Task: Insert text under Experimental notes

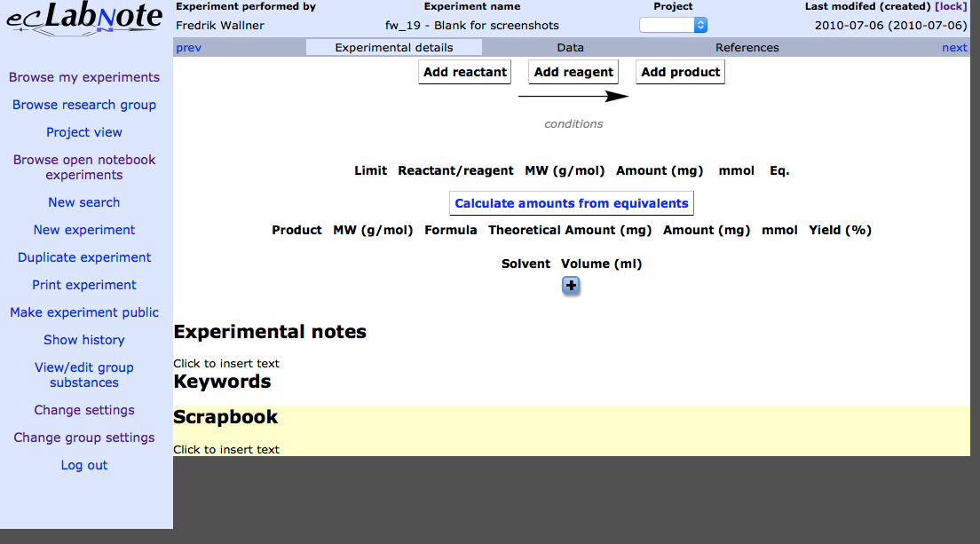Action: 226,364
